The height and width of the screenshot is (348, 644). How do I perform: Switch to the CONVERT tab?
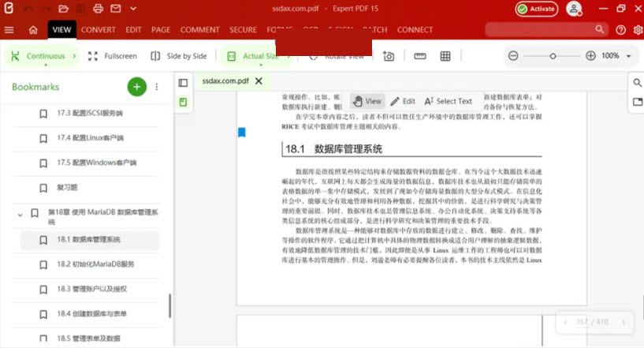click(x=99, y=30)
